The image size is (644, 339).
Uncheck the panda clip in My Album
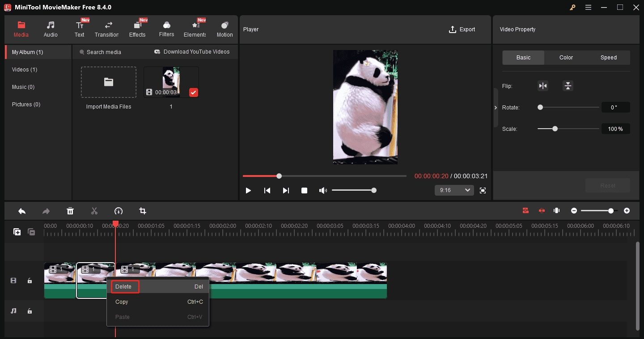click(x=193, y=92)
